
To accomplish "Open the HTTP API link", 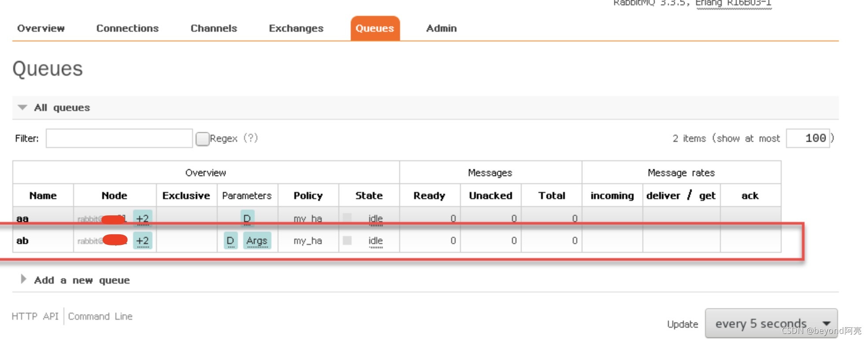I will click(x=35, y=316).
